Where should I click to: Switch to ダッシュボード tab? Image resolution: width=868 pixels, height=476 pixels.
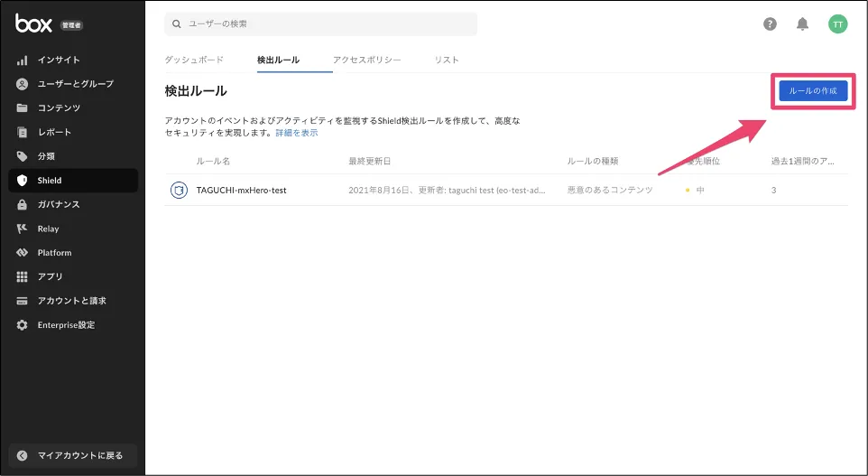[193, 60]
